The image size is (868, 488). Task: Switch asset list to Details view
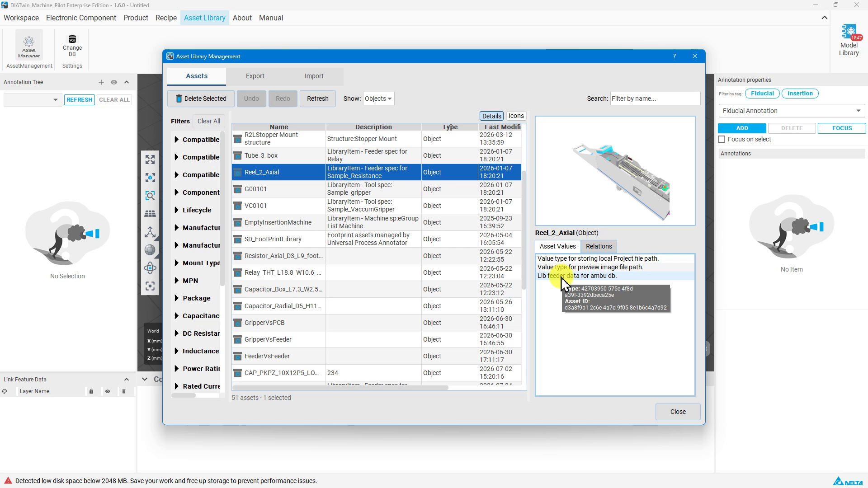tap(491, 116)
